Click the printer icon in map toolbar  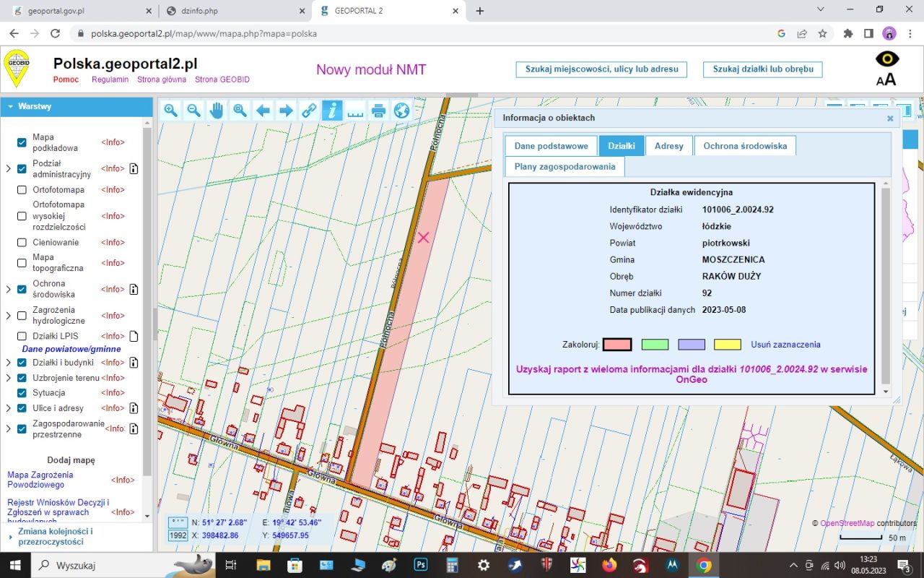coord(378,110)
